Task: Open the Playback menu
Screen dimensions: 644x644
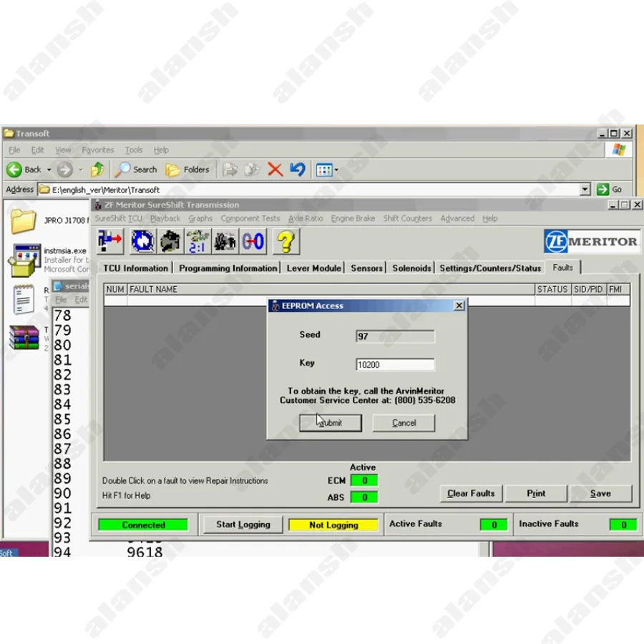Action: (x=165, y=218)
